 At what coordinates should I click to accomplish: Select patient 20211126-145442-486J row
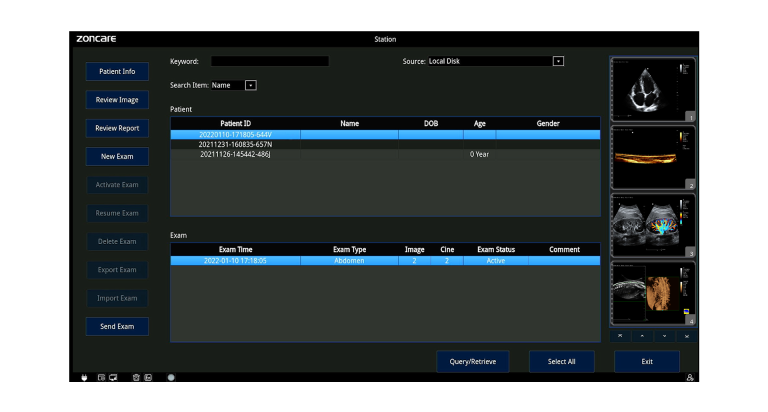coord(235,154)
